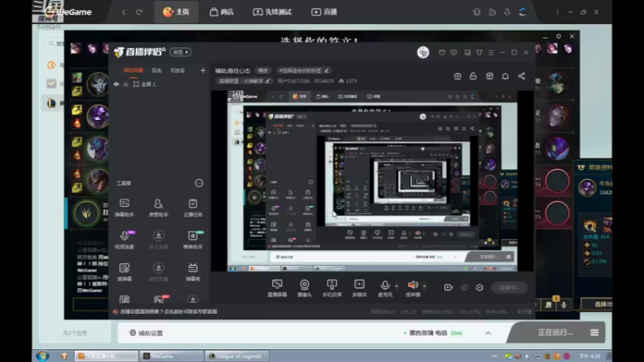The width and height of the screenshot is (644, 362).
Task: Open the user avatar in 直播伴侣 title bar
Action: pyautogui.click(x=423, y=52)
